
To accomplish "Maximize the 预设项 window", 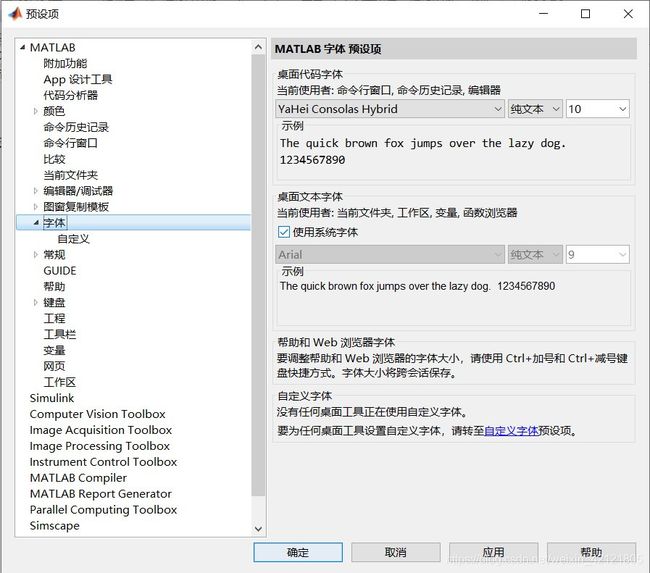I will 585,14.
